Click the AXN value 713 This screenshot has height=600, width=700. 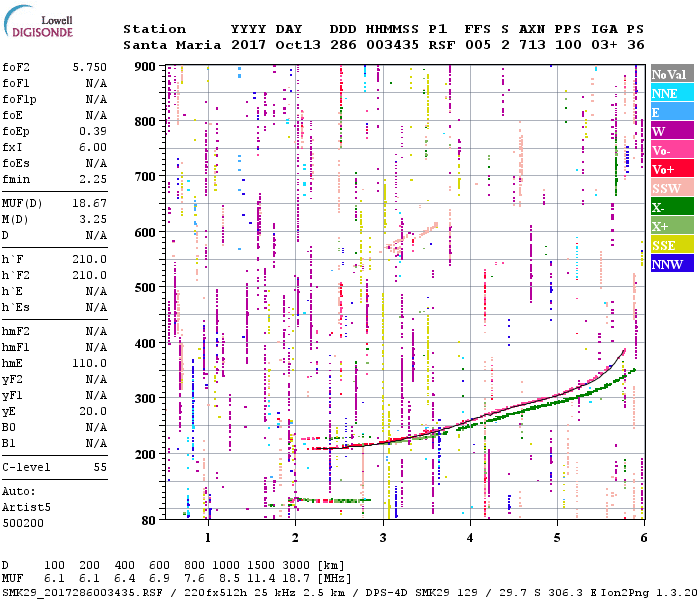pos(532,45)
